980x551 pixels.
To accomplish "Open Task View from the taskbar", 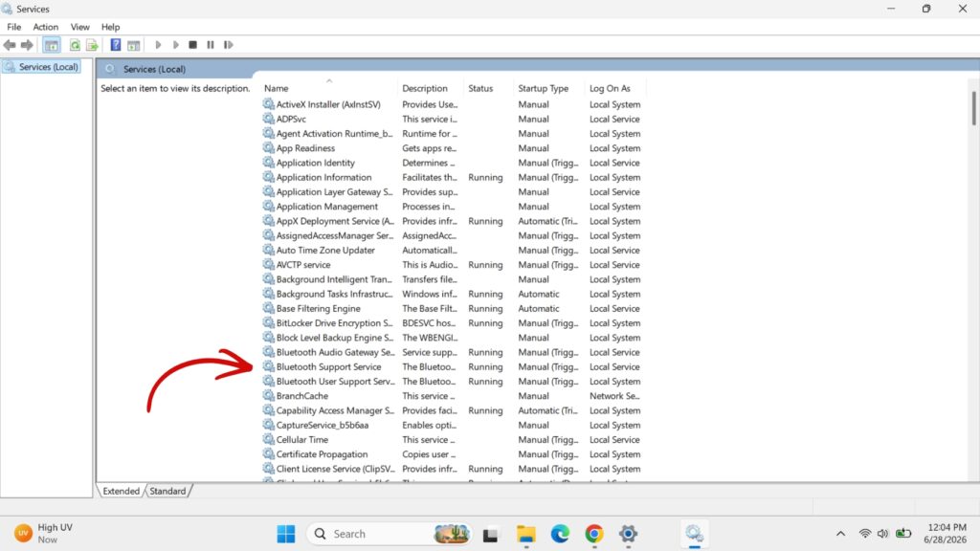I will pos(491,535).
